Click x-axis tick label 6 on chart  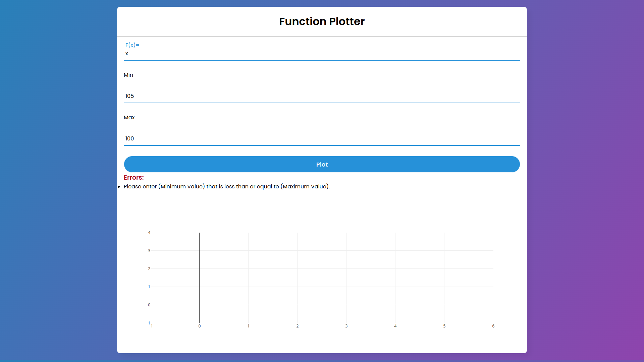coord(493,326)
